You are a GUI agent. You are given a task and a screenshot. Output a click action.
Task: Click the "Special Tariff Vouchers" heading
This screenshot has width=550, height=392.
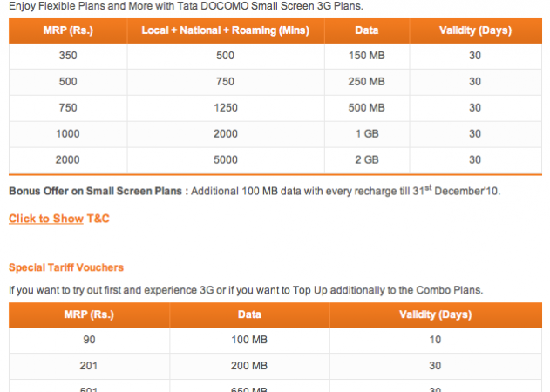point(66,267)
